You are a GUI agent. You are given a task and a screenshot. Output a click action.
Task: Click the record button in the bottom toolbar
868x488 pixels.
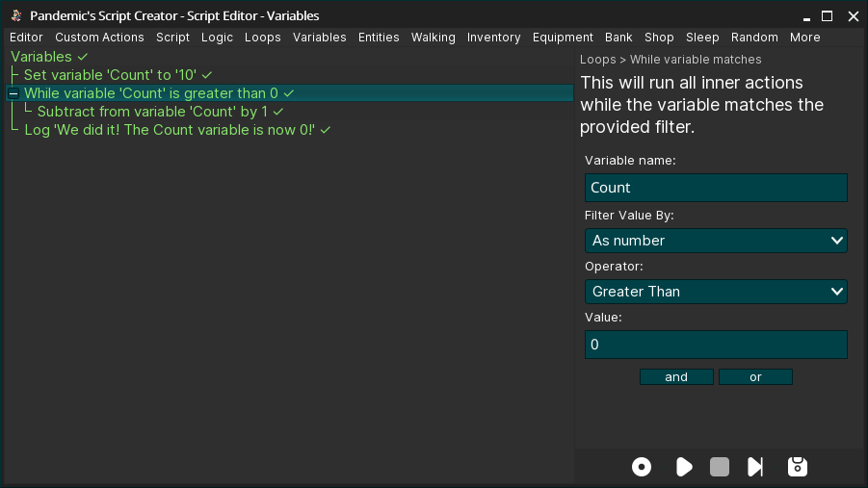point(642,467)
